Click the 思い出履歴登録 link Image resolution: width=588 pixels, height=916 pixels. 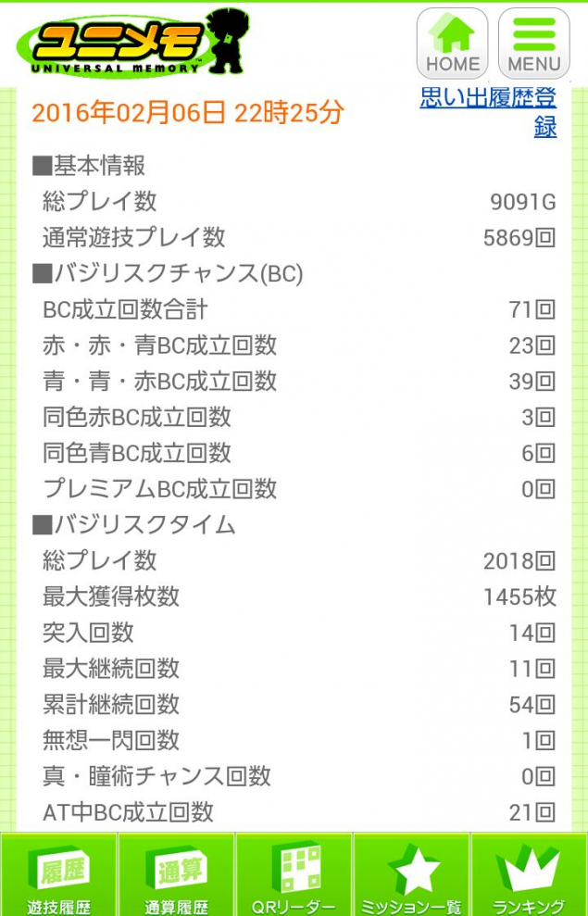[488, 112]
